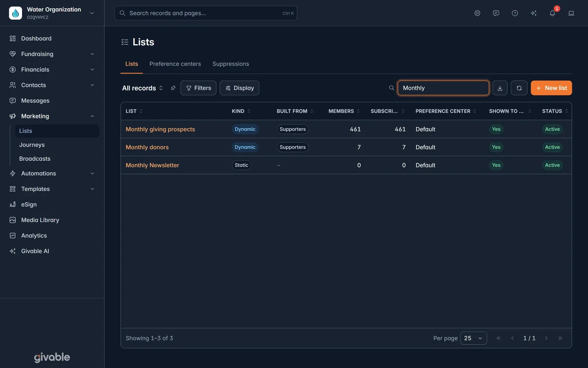The image size is (588, 368).
Task: Open the settings gear icon
Action: click(x=477, y=13)
